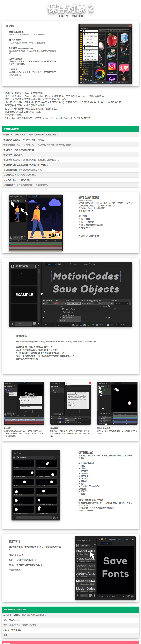Click the floppy save icon in saveobjects2 panel

pyautogui.click(x=81, y=31)
